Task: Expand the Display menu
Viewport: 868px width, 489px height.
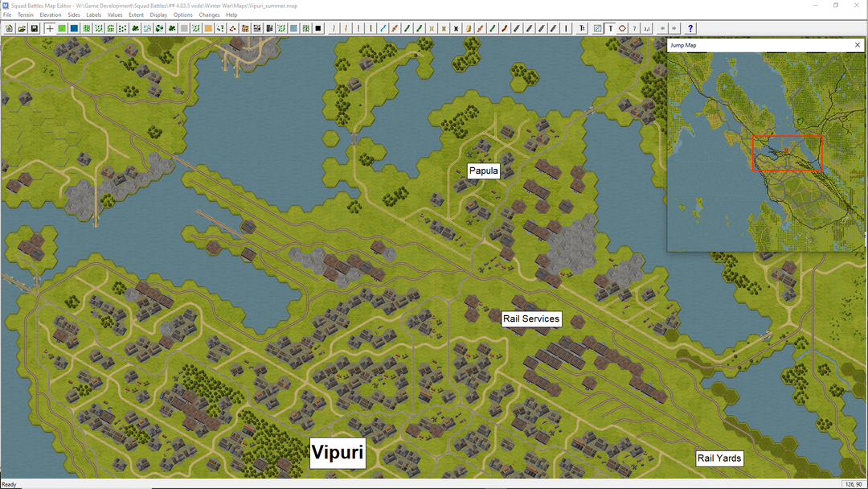Action: tap(158, 15)
